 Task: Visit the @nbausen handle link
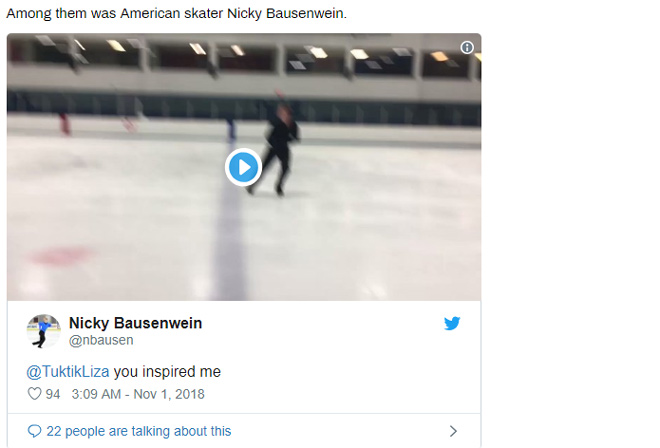tap(101, 340)
